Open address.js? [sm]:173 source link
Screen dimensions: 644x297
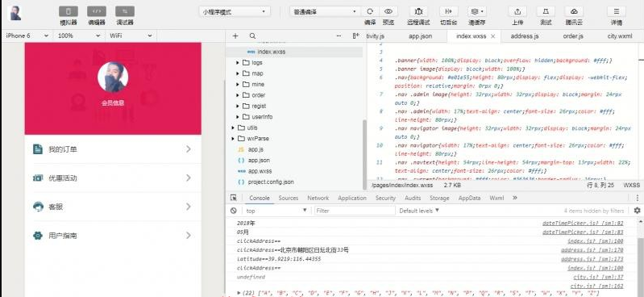(592, 259)
